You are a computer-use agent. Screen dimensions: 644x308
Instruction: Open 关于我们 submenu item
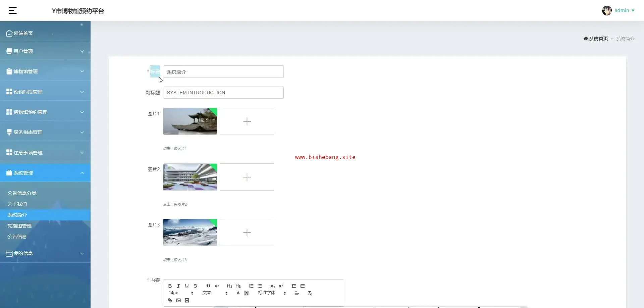[x=17, y=204]
